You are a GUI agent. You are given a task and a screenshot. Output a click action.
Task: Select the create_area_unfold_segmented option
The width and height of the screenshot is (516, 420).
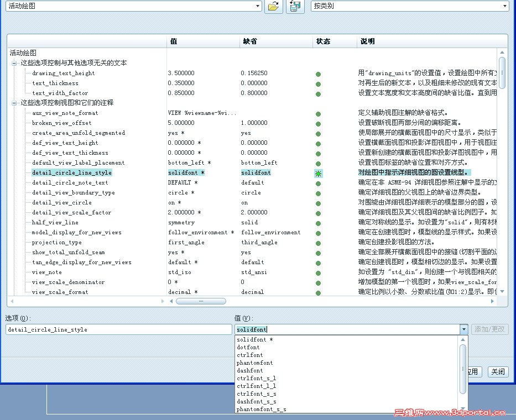point(79,133)
